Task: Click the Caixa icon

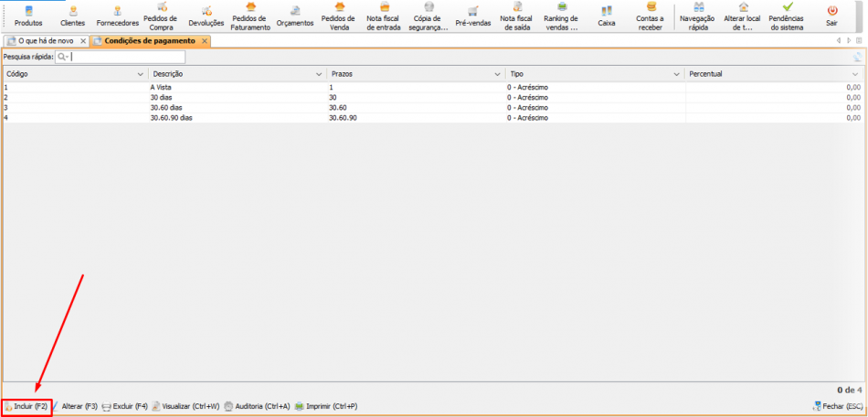Action: [x=607, y=16]
